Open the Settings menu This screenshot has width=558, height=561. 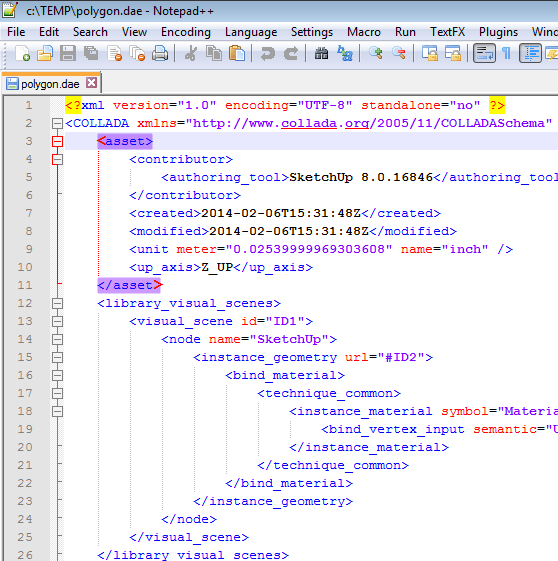click(x=312, y=32)
